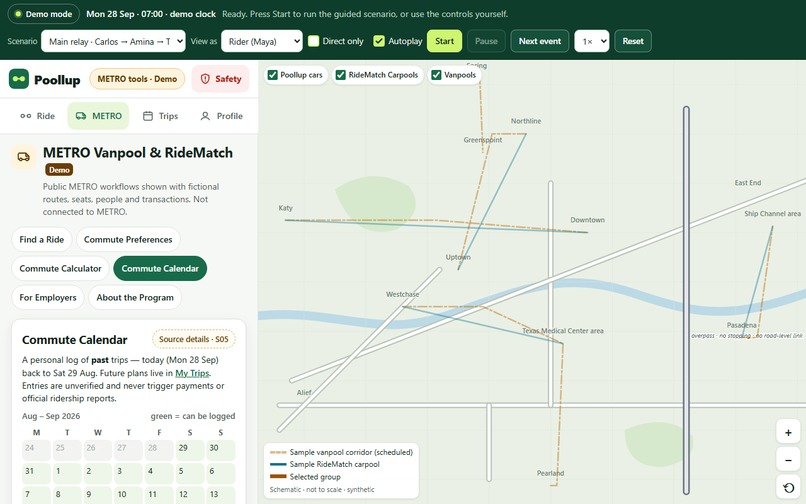Click the green Demo mode indicator dot

click(x=18, y=14)
